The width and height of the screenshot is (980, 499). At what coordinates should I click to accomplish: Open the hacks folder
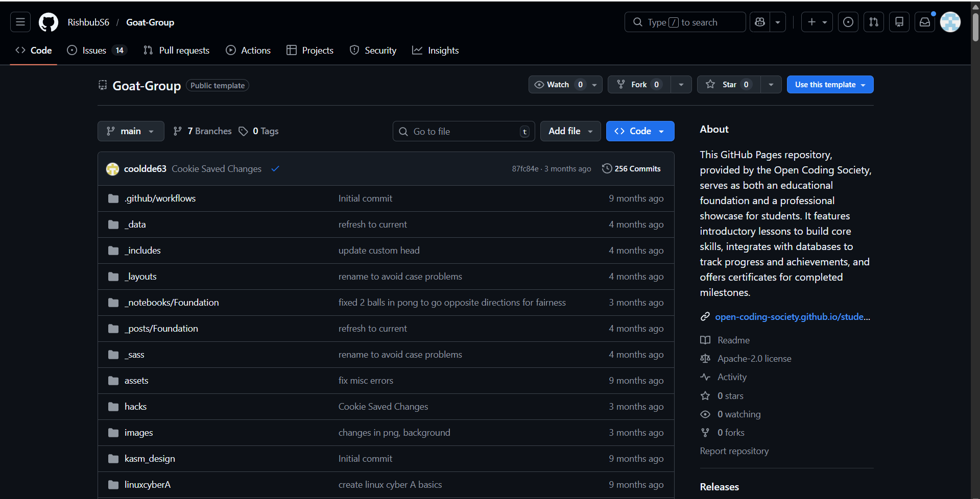[x=135, y=407]
